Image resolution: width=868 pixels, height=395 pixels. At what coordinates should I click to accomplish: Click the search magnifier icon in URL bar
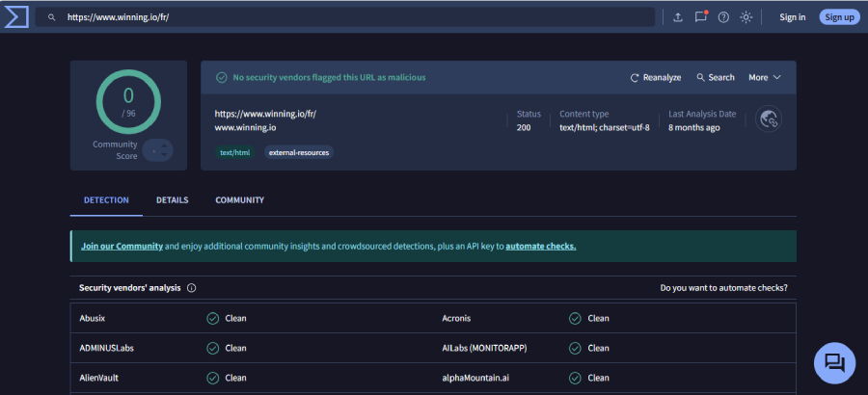pyautogui.click(x=52, y=17)
